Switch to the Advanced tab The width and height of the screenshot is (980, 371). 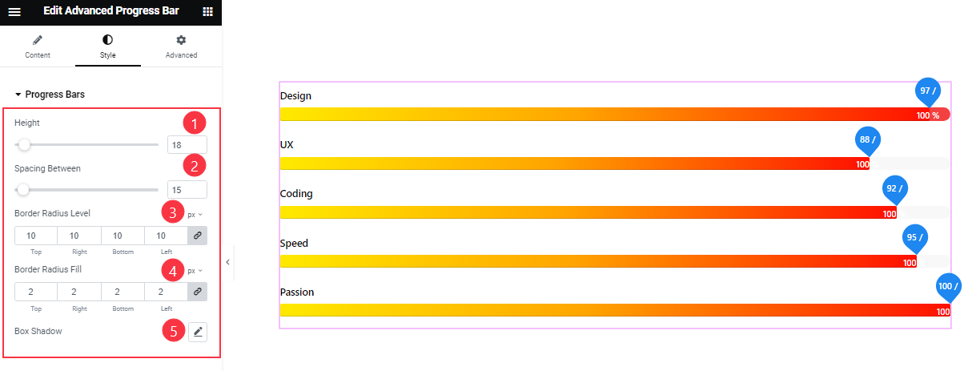[x=181, y=47]
